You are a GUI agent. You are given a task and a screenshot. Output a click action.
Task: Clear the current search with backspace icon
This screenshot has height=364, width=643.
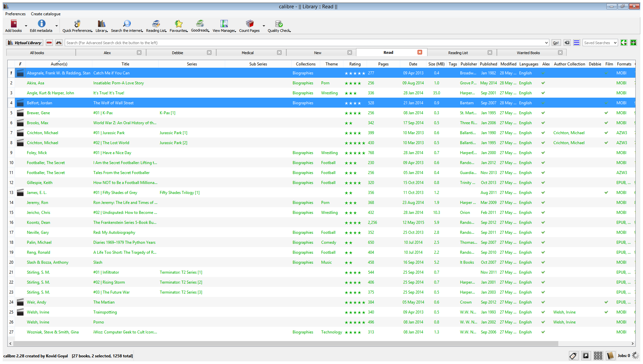click(567, 43)
